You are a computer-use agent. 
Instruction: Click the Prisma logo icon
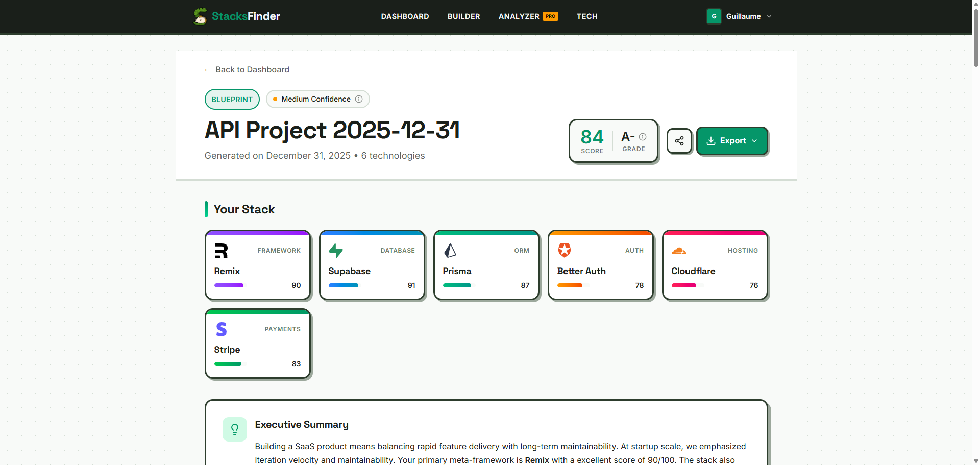click(450, 251)
